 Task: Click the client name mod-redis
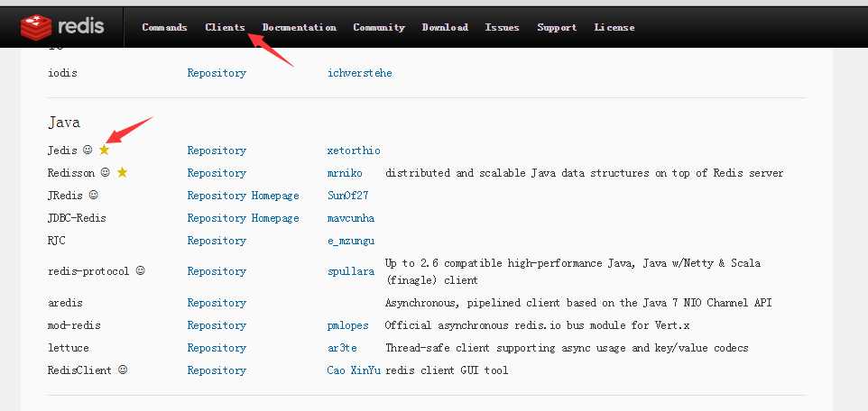pyautogui.click(x=74, y=325)
